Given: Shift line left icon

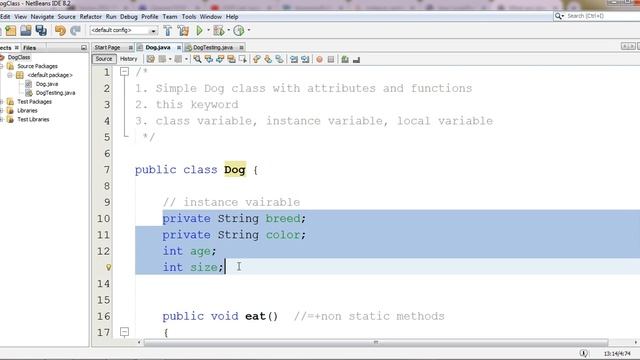Looking at the screenshot, I should pyautogui.click(x=294, y=59).
